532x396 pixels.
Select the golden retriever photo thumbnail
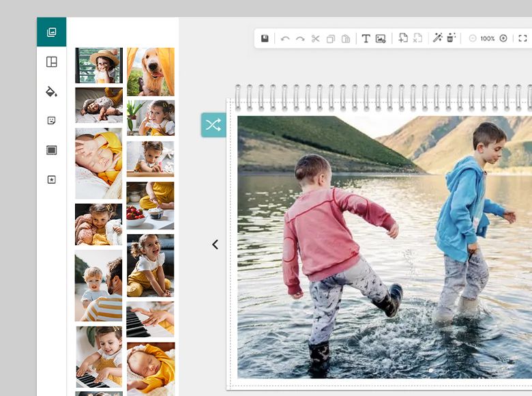pos(150,71)
